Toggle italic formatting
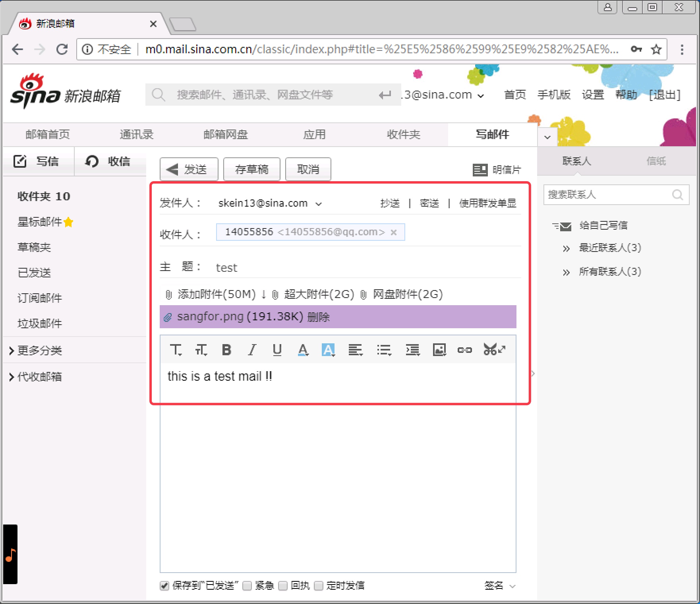700x604 pixels. click(x=252, y=350)
